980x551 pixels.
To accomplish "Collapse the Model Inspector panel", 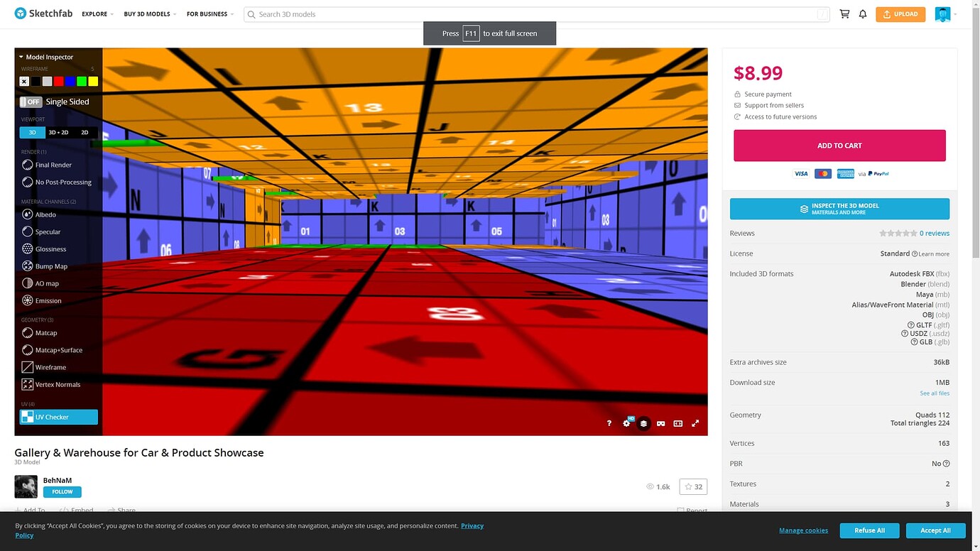I will (19, 57).
